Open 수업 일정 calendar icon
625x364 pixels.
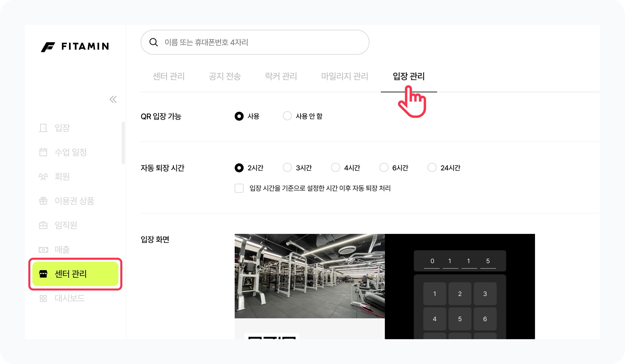43,152
